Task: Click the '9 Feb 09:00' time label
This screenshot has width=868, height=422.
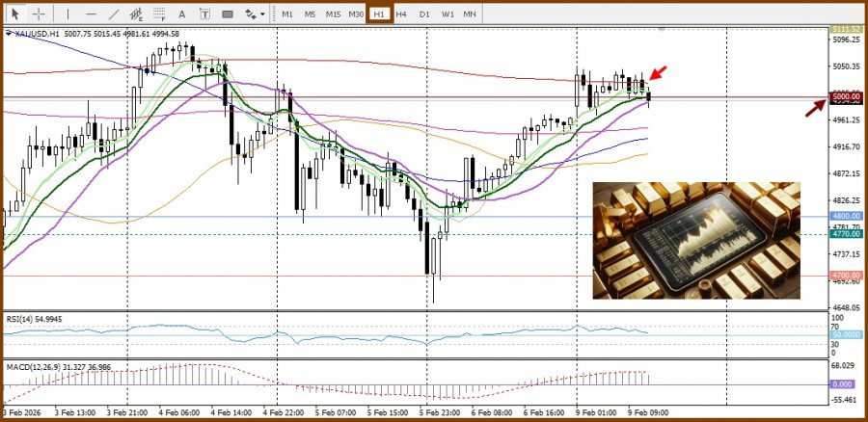Action: [646, 412]
